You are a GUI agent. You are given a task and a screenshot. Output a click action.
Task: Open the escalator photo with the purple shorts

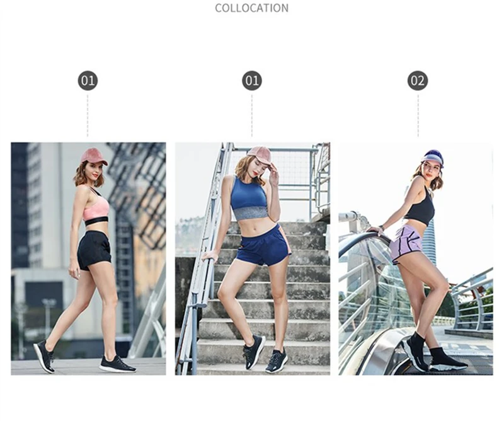[416, 258]
